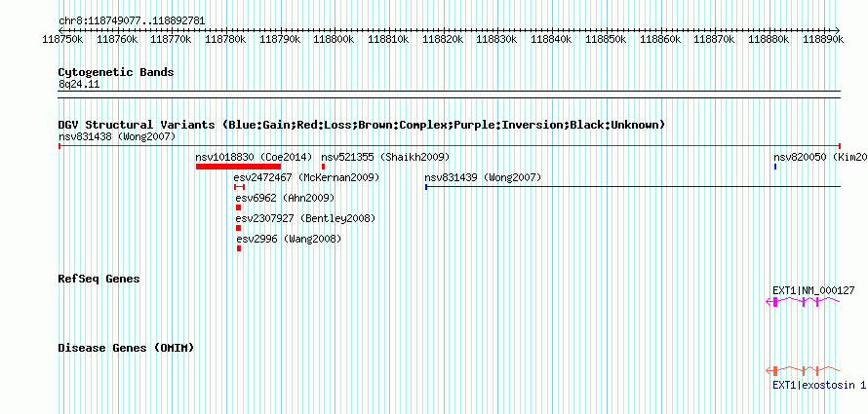Click the 118810k ruler tick label
868x414 pixels.
point(388,39)
